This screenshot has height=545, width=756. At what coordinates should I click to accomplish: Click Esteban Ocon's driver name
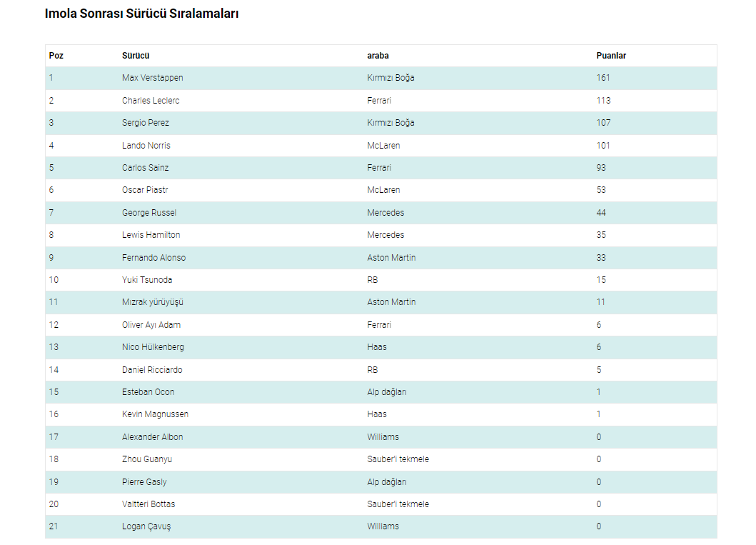tap(148, 392)
